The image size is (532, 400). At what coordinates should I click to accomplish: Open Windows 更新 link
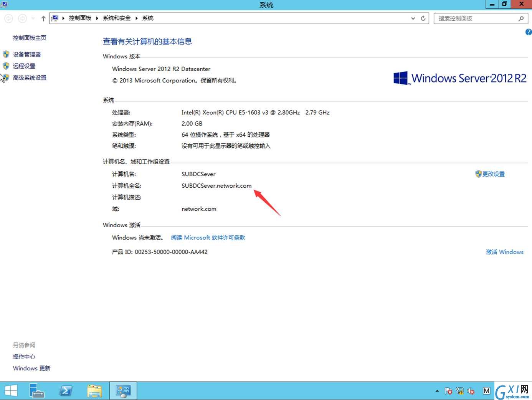tap(32, 368)
